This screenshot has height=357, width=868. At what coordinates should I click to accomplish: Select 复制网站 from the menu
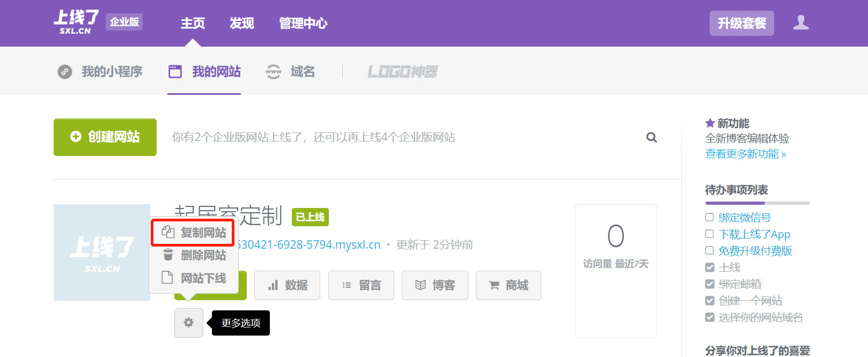pyautogui.click(x=193, y=233)
